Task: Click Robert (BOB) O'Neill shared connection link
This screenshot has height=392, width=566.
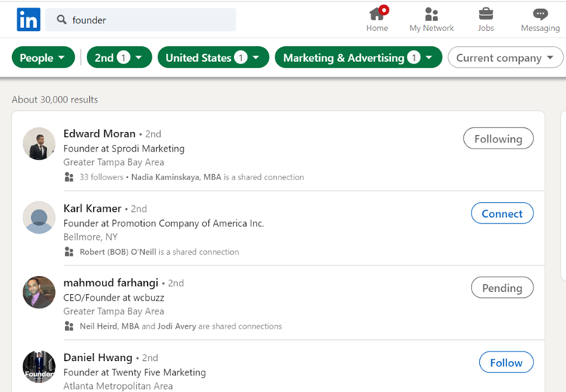Action: coord(118,252)
